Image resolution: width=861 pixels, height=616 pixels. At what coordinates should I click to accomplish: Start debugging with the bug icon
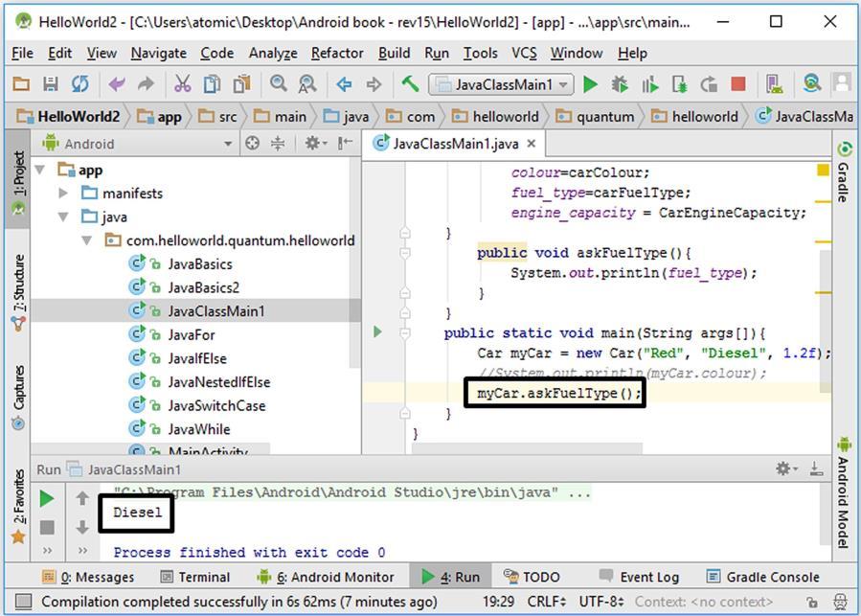click(x=620, y=84)
